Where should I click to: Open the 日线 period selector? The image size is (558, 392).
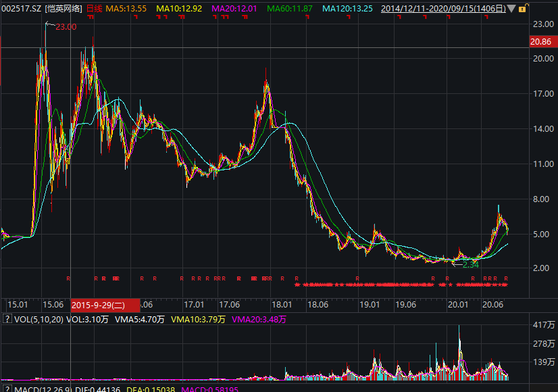tap(95, 9)
